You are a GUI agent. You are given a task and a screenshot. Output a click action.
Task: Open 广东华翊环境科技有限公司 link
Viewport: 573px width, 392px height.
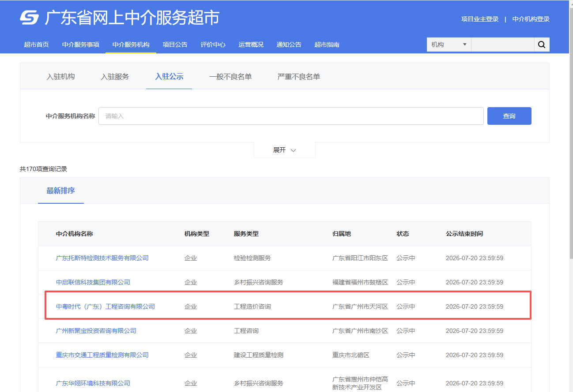click(x=93, y=383)
